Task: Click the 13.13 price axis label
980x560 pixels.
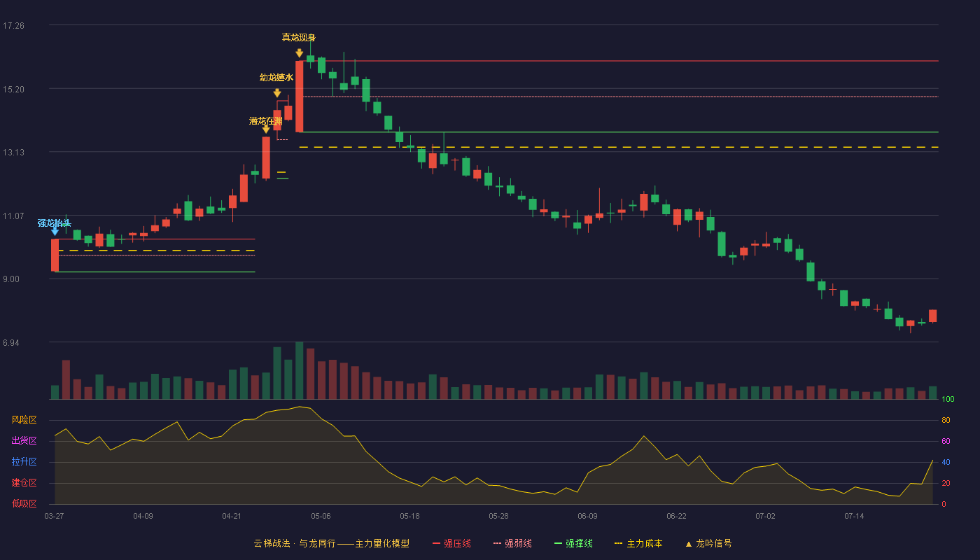Action: coord(13,153)
